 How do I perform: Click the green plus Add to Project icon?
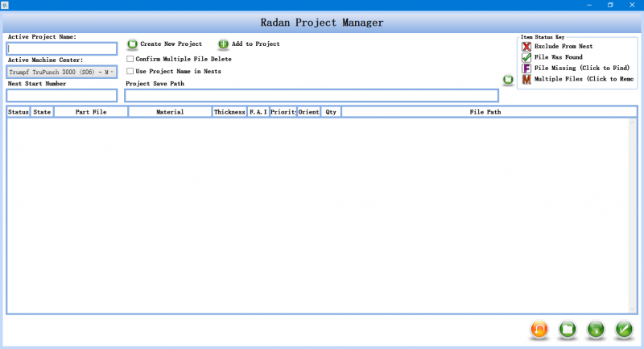223,44
